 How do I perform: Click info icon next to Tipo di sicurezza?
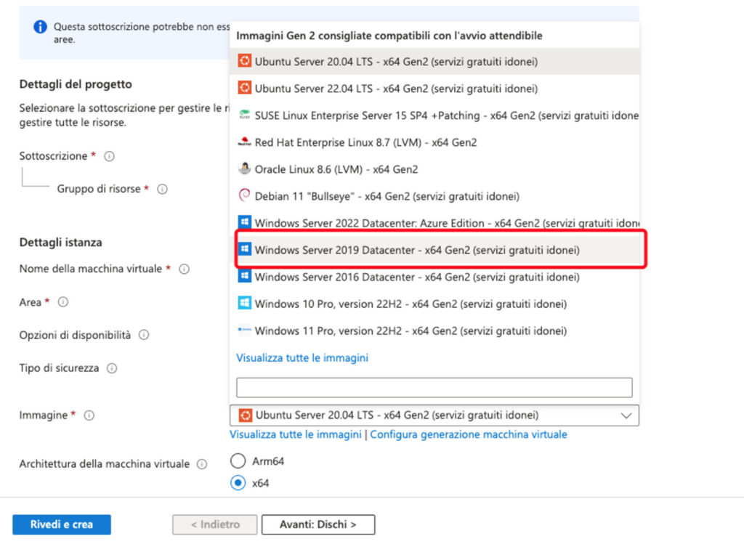tap(112, 368)
